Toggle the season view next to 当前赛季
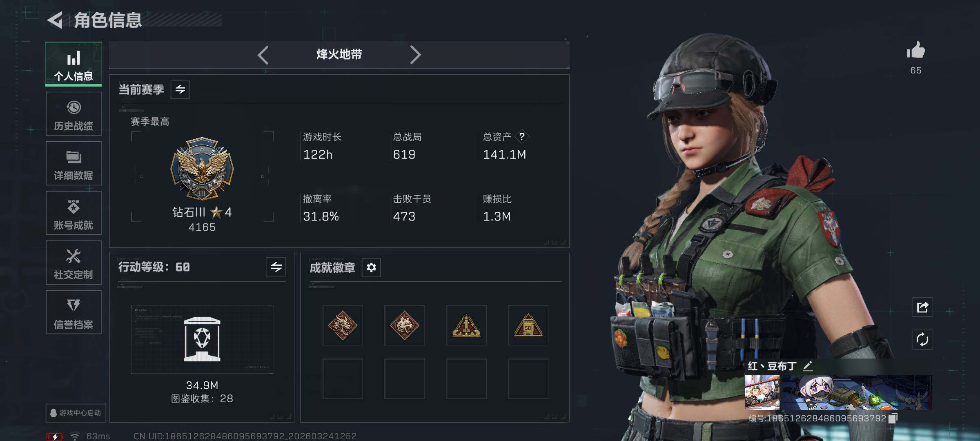The width and height of the screenshot is (980, 441). coord(180,89)
